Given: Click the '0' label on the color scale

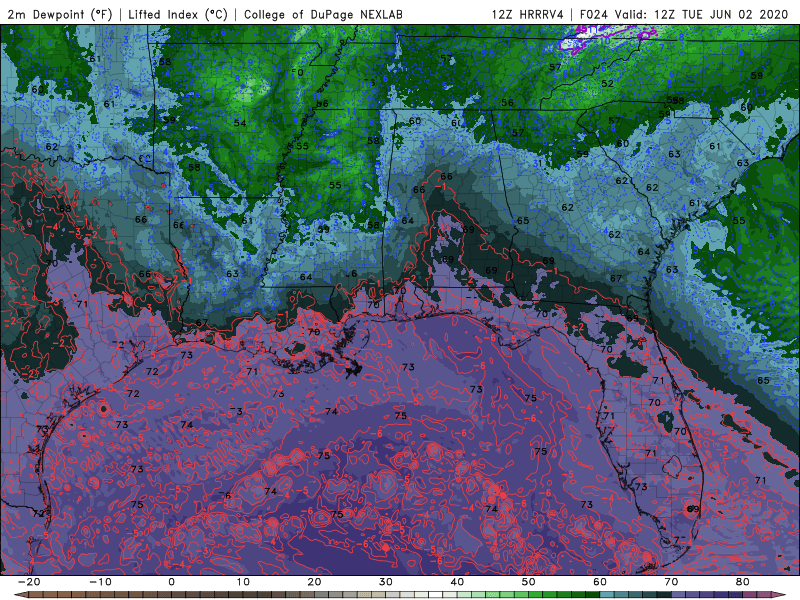Looking at the screenshot, I should click(x=171, y=582).
